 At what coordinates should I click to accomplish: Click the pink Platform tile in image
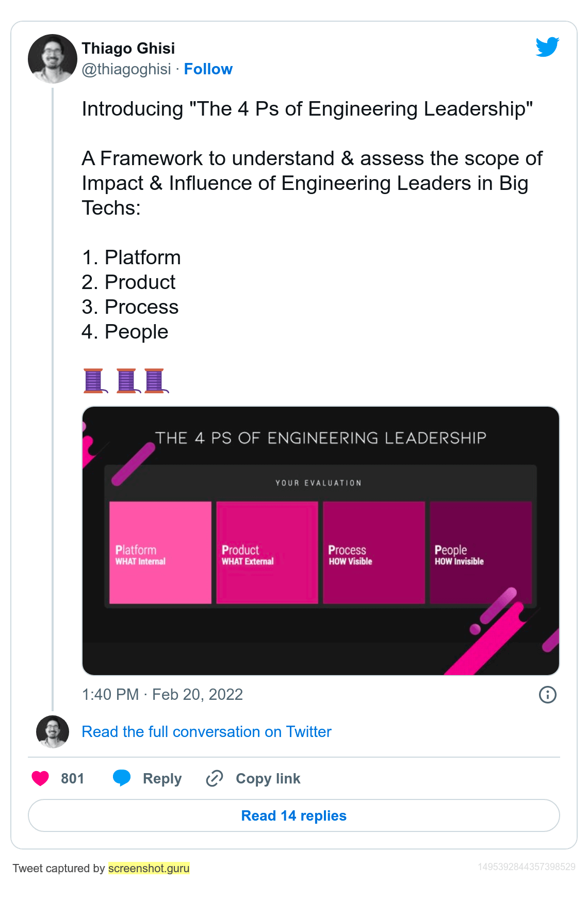tap(160, 552)
